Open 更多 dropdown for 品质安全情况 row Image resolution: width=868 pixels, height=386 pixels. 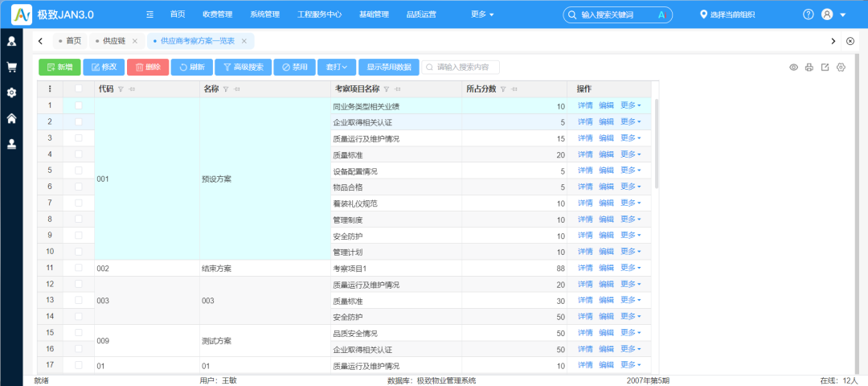pos(631,332)
